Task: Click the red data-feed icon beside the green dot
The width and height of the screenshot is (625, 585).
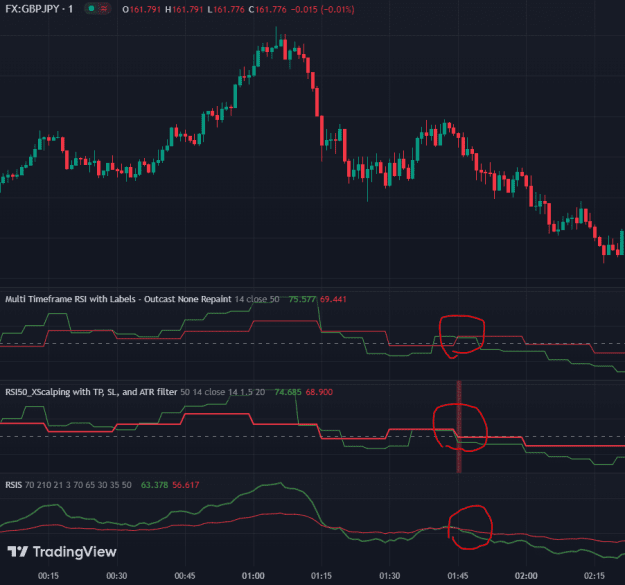Action: (x=104, y=8)
